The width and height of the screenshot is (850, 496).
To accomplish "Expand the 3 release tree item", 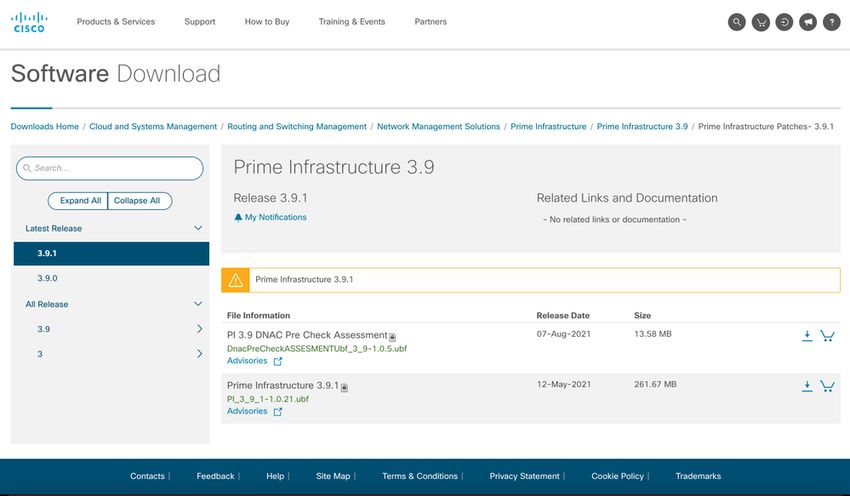I will (199, 354).
